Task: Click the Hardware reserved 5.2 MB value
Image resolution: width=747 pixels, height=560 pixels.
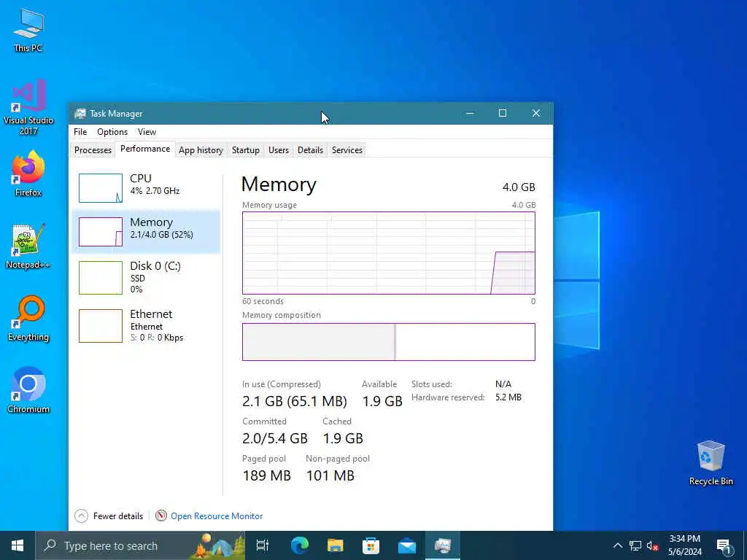Action: (x=508, y=397)
